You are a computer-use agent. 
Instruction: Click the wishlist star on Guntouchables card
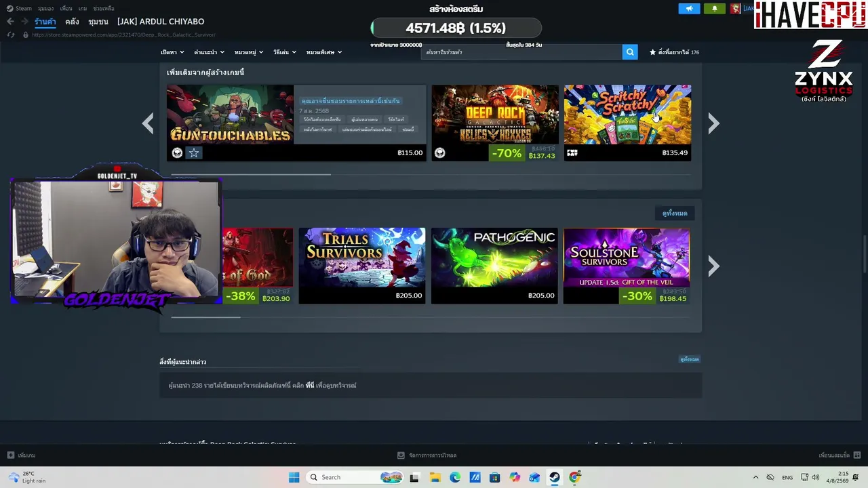tap(194, 153)
